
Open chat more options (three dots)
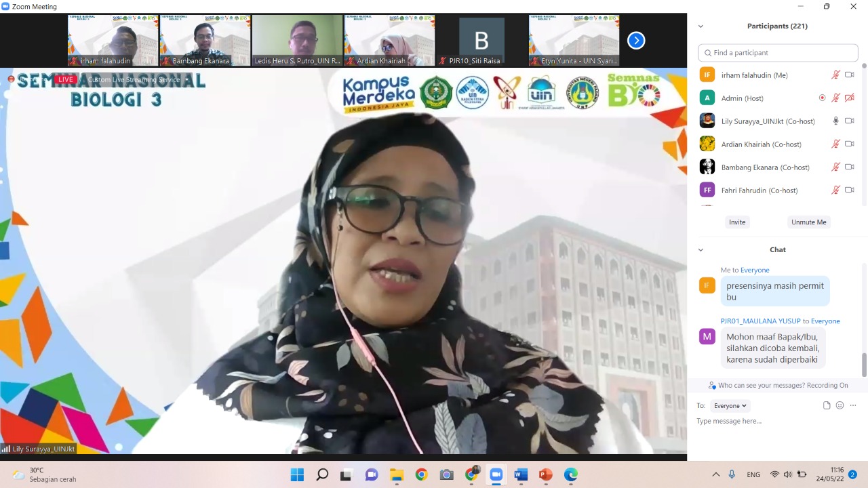pyautogui.click(x=853, y=406)
